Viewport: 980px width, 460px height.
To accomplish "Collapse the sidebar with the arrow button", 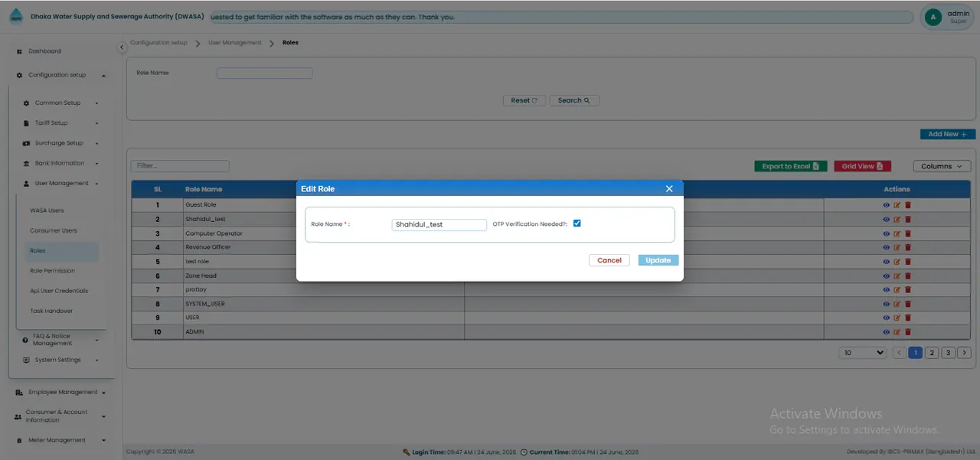I will coord(122,47).
